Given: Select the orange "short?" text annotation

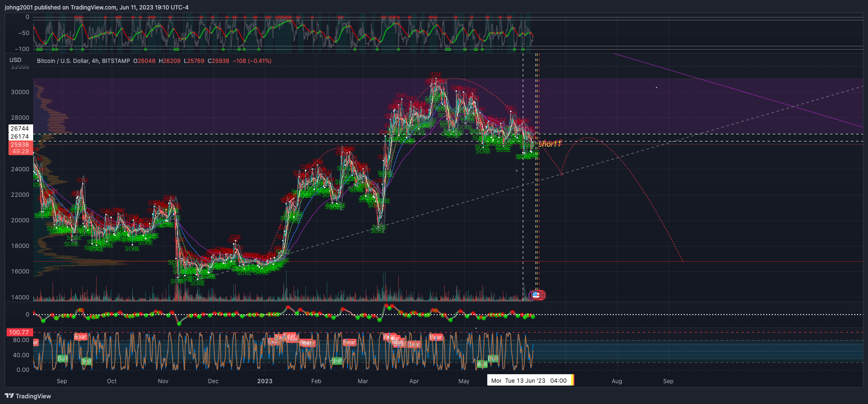Looking at the screenshot, I should pyautogui.click(x=550, y=144).
